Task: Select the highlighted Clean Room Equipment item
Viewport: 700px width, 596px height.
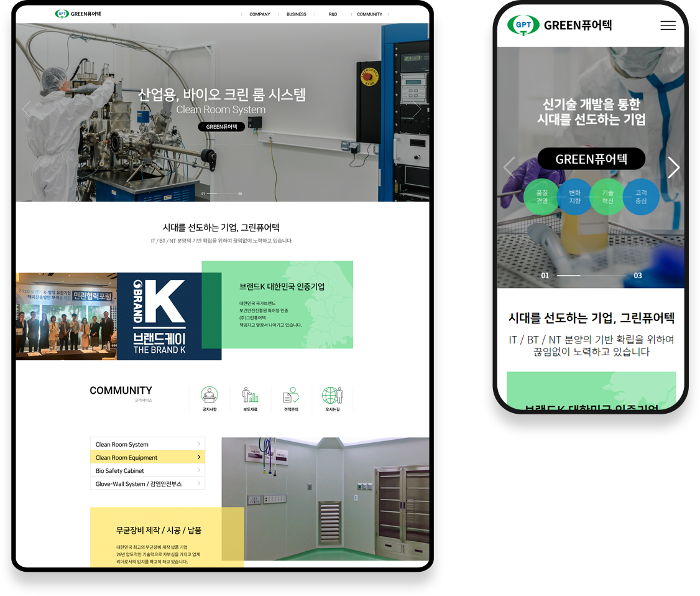Action: point(147,457)
